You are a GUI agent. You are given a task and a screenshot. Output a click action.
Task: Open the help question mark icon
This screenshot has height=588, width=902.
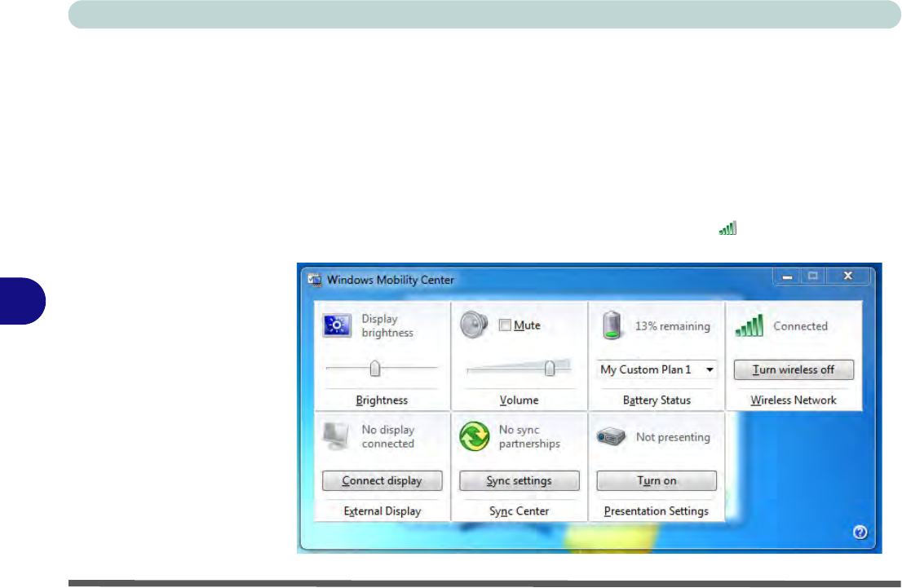(860, 533)
